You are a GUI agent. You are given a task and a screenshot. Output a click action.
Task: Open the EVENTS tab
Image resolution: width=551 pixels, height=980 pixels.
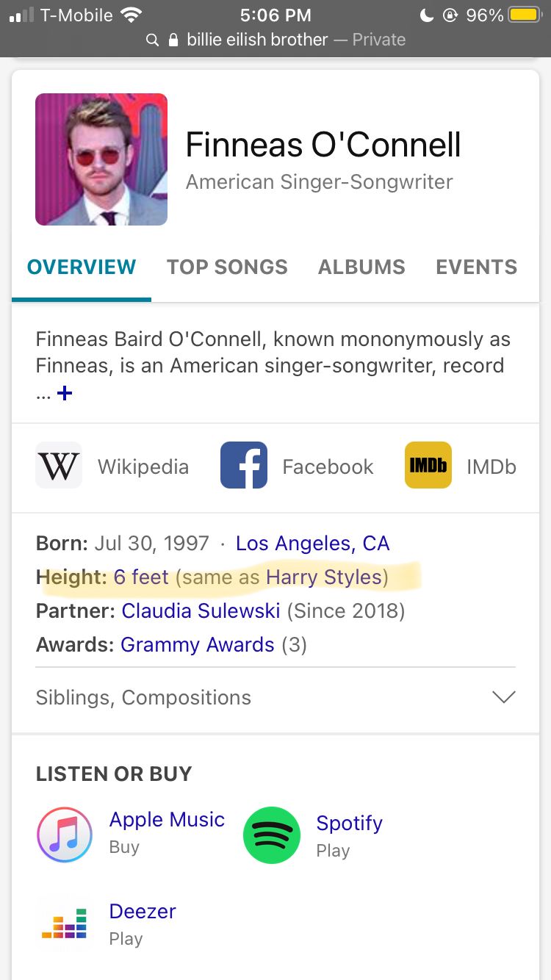point(476,267)
